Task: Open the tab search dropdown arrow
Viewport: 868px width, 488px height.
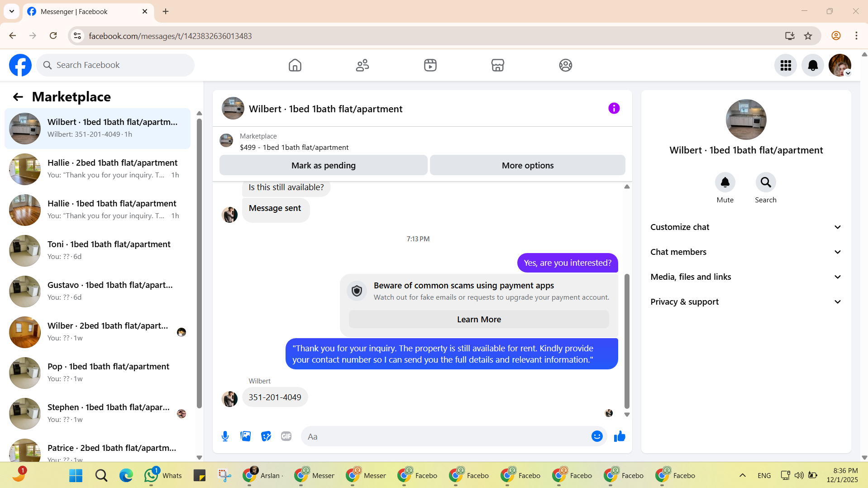Action: 12,11
